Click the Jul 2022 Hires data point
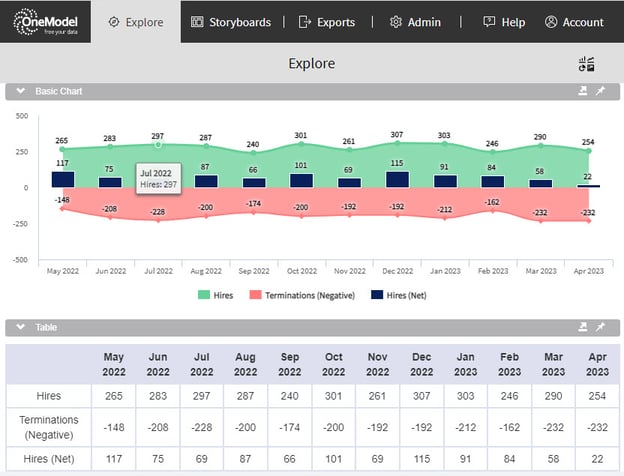The height and width of the screenshot is (476, 624). point(158,145)
